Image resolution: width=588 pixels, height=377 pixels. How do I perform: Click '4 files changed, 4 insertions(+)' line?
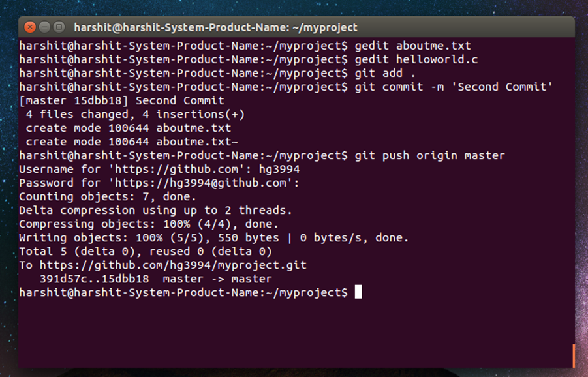(x=135, y=114)
